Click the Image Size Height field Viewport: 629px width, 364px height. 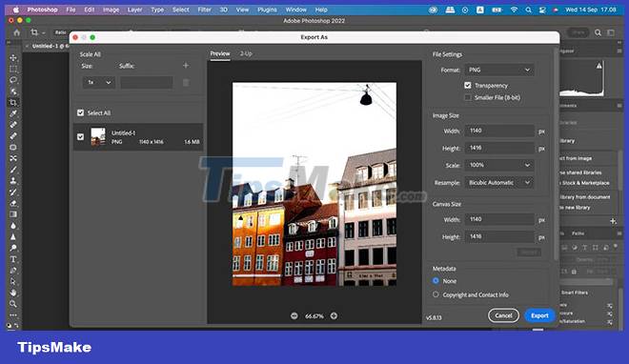click(x=499, y=148)
